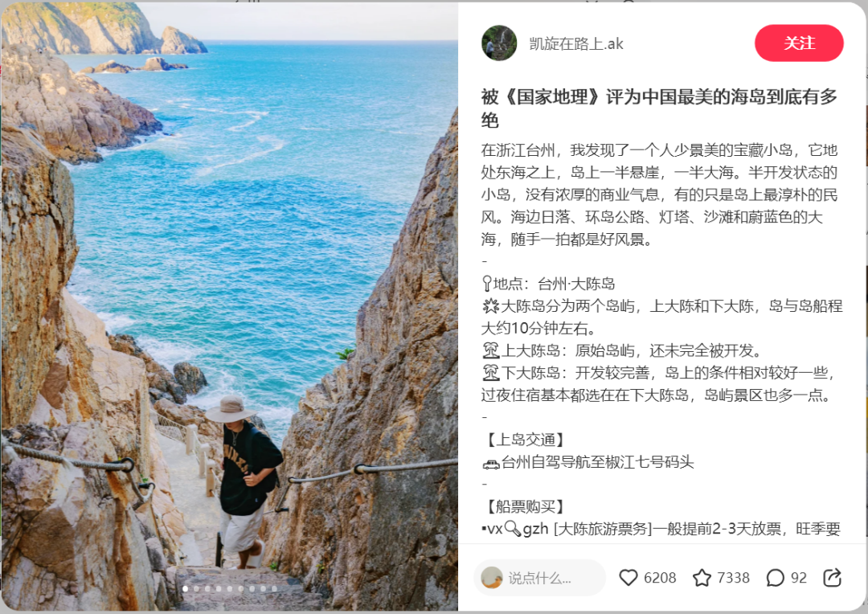Viewport: 868px width, 614px height.
Task: Open author avatar of 凯旋在路上.ak
Action: click(499, 43)
